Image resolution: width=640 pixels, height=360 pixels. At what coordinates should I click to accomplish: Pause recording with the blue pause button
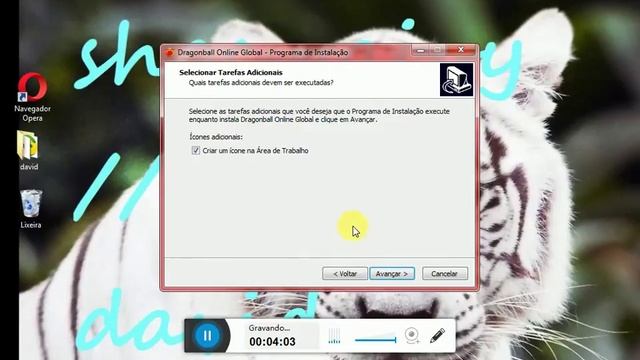[207, 336]
